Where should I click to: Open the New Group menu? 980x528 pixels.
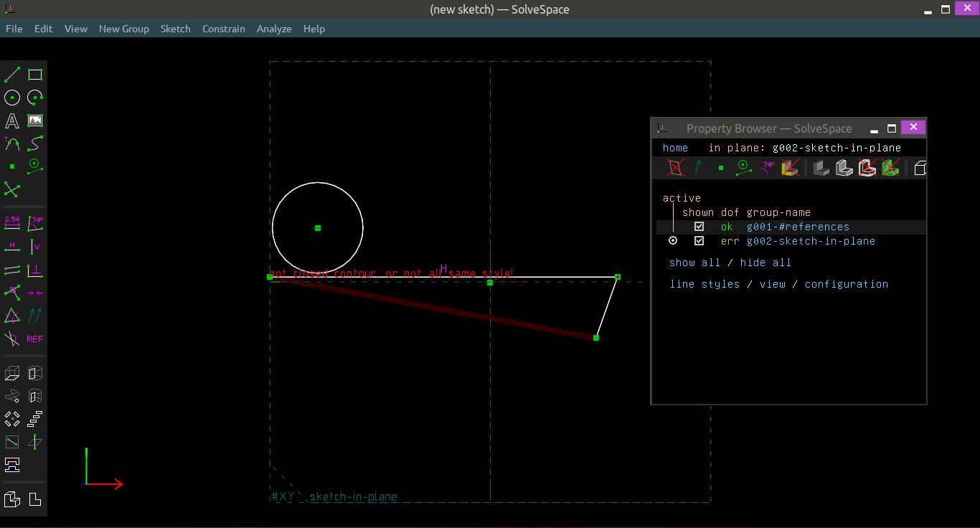[x=123, y=29]
